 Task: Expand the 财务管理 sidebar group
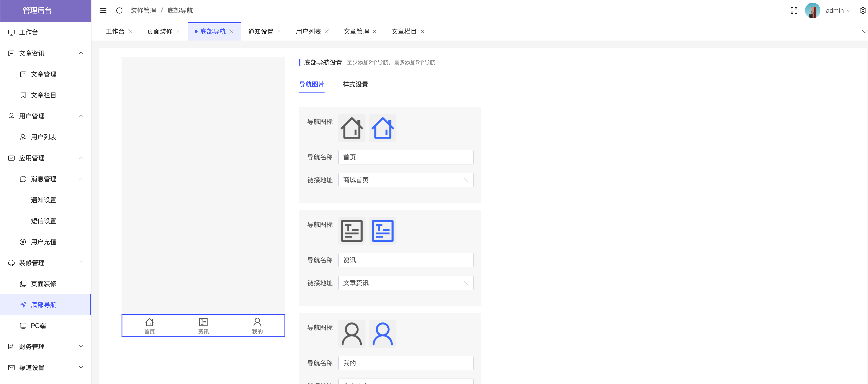[x=46, y=347]
